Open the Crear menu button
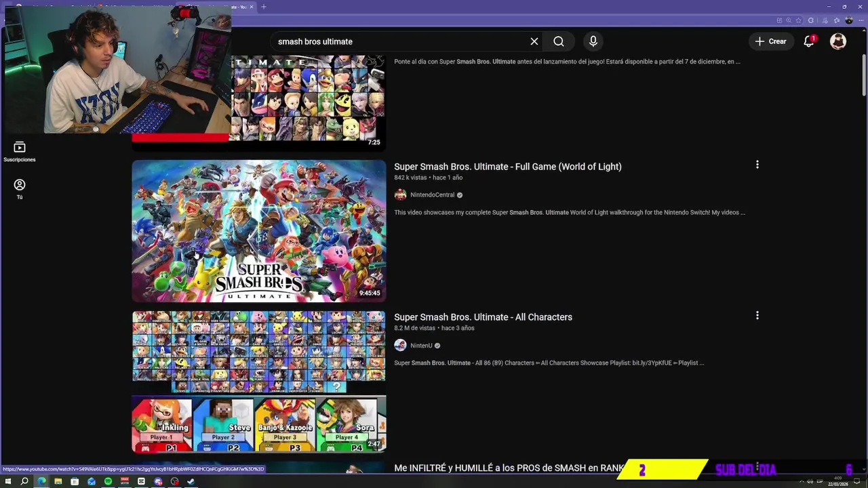 pos(771,41)
